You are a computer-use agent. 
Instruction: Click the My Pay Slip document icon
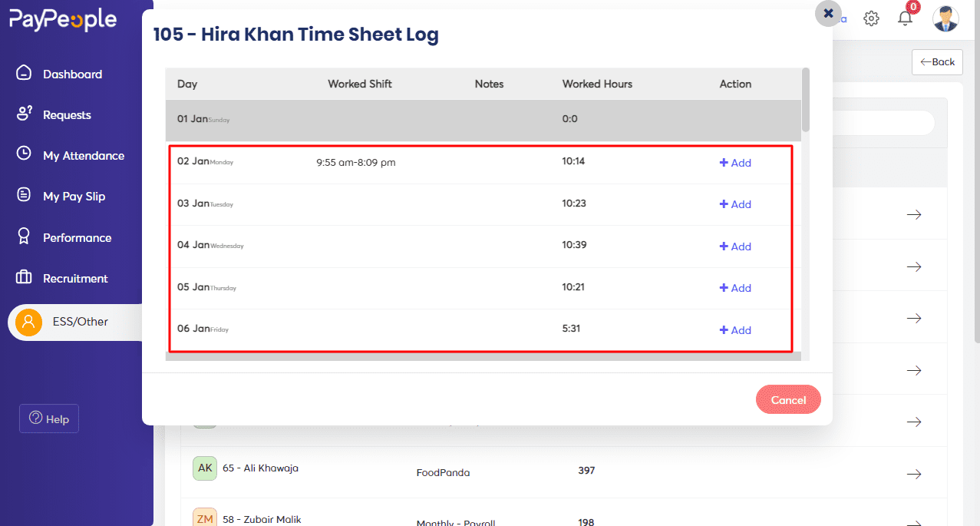point(24,195)
